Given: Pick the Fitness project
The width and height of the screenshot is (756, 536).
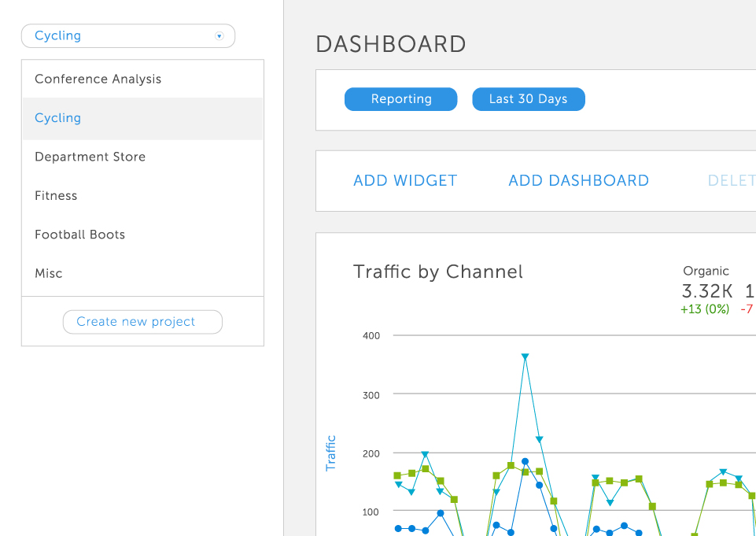Looking at the screenshot, I should (x=142, y=196).
